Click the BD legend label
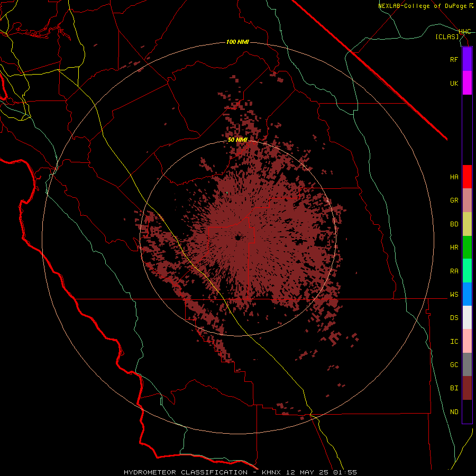The width and height of the screenshot is (476, 476). click(454, 224)
